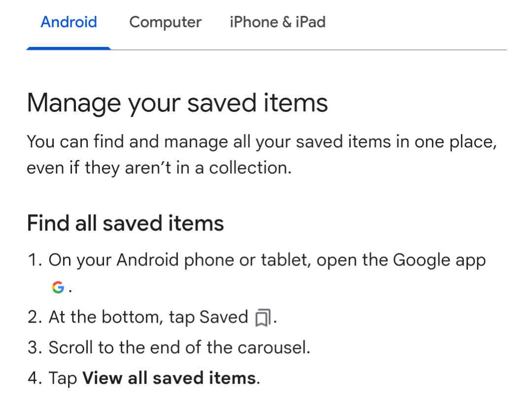Click the list number 4 marker
The height and width of the screenshot is (404, 532).
[34, 378]
